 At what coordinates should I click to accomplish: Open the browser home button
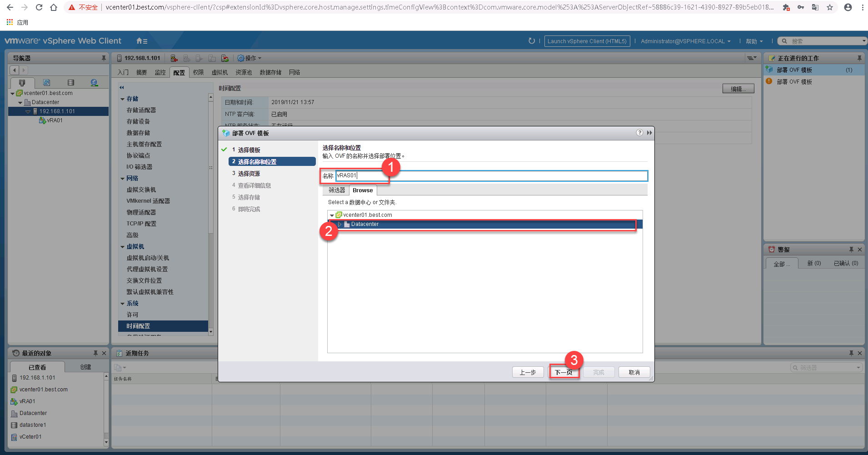click(54, 7)
